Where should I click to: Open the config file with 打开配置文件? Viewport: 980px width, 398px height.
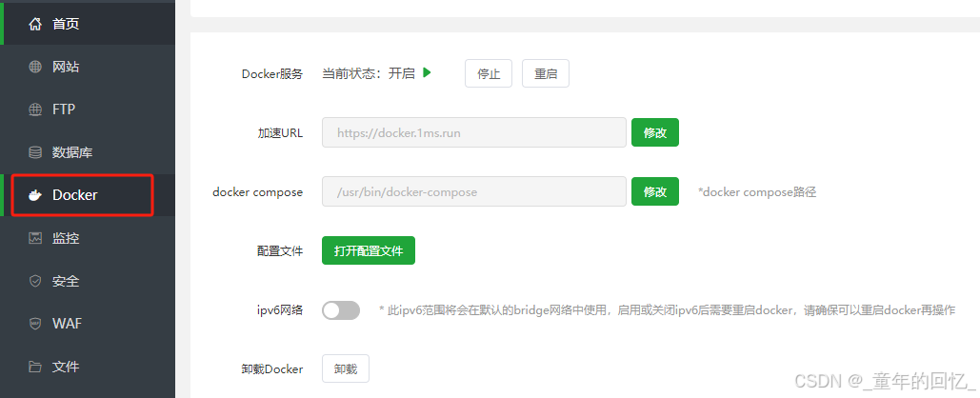pos(369,250)
